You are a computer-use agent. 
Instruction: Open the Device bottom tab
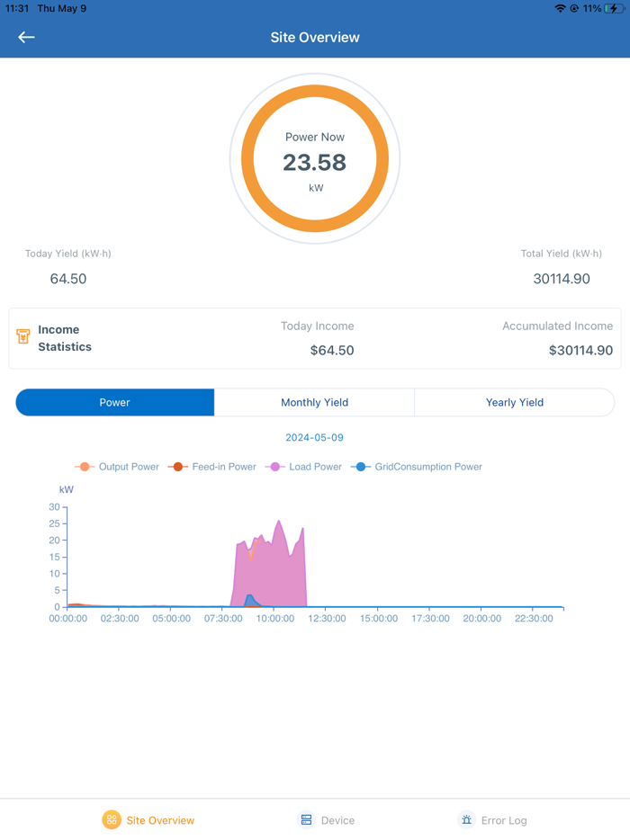(327, 820)
